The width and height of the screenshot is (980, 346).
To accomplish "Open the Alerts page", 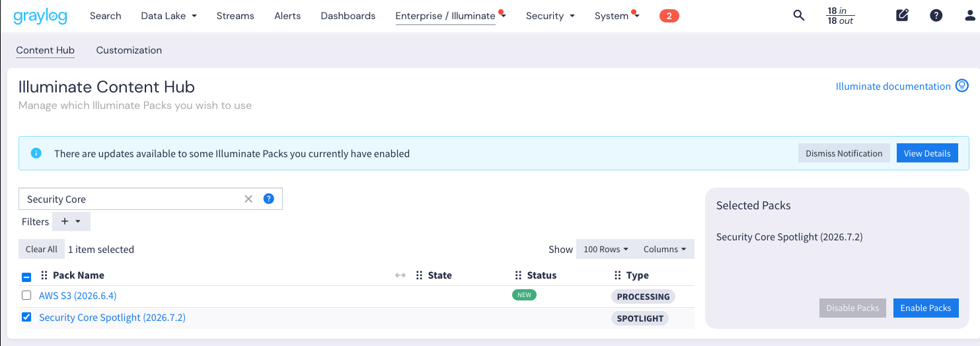I will (x=287, y=16).
